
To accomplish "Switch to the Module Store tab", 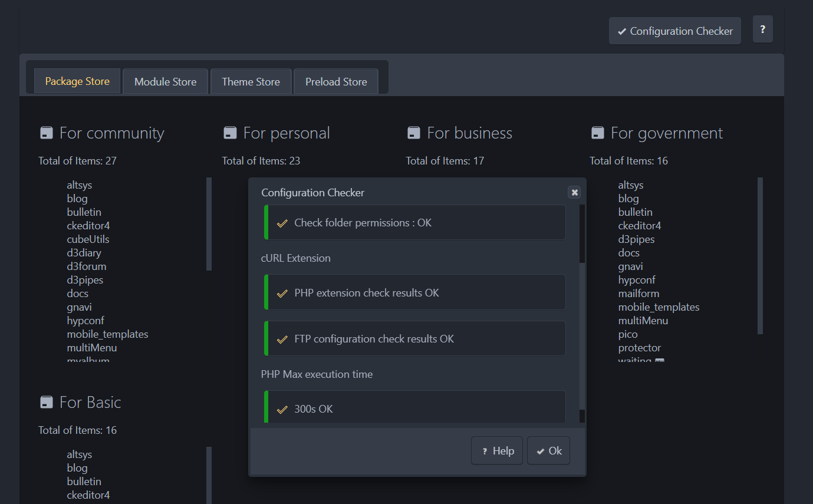I will (165, 82).
